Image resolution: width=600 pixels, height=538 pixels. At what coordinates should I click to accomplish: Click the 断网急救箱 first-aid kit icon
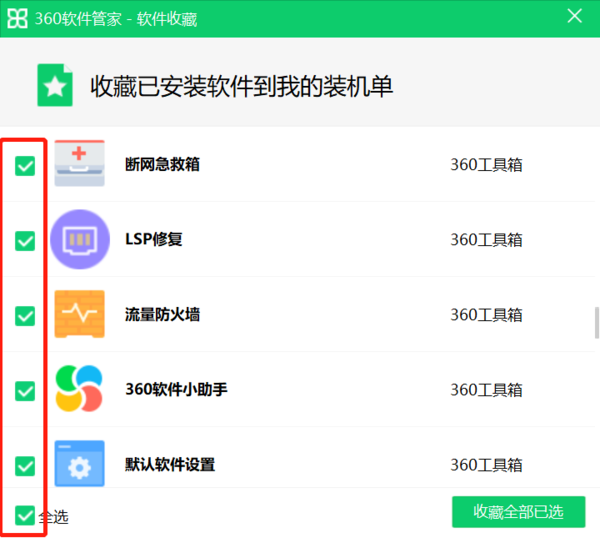coord(79,164)
